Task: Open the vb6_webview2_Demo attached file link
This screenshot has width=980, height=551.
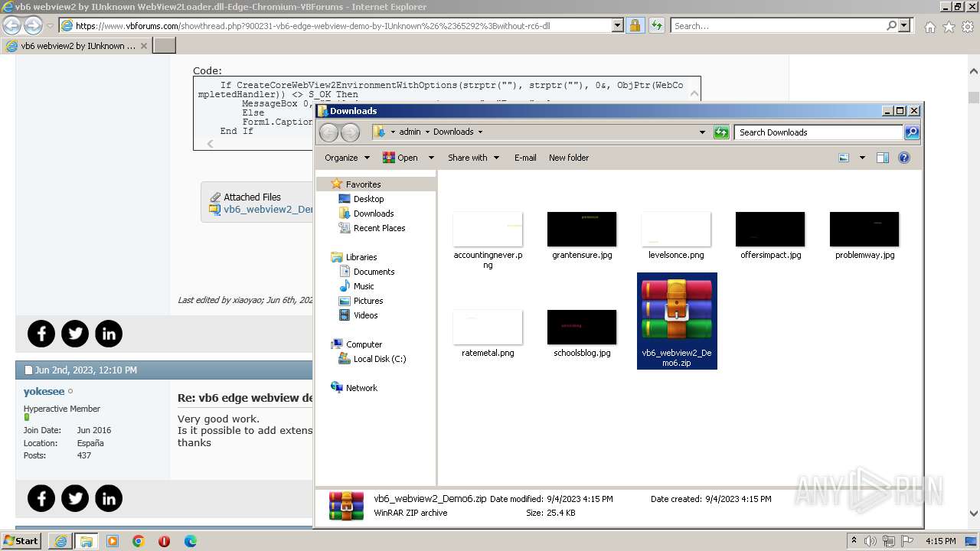Action: pos(268,209)
